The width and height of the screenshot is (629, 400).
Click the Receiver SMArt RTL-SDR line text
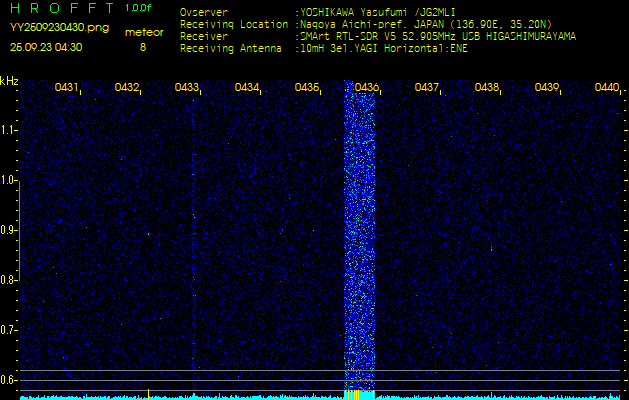coord(378,37)
